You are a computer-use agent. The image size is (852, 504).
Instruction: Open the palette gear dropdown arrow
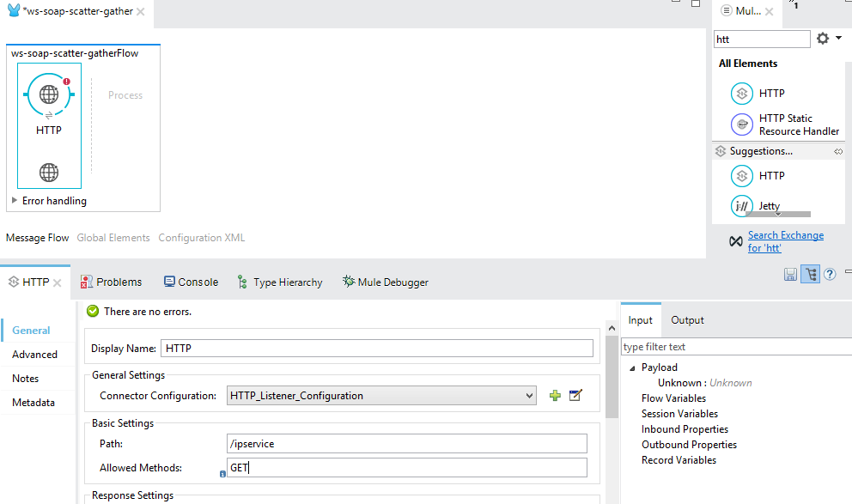point(838,38)
